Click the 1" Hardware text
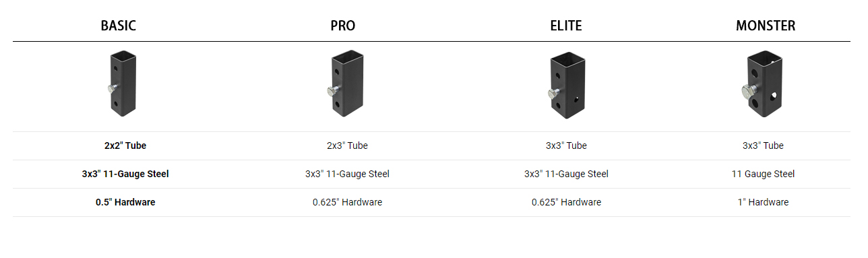Image resolution: width=868 pixels, height=258 pixels. [763, 202]
